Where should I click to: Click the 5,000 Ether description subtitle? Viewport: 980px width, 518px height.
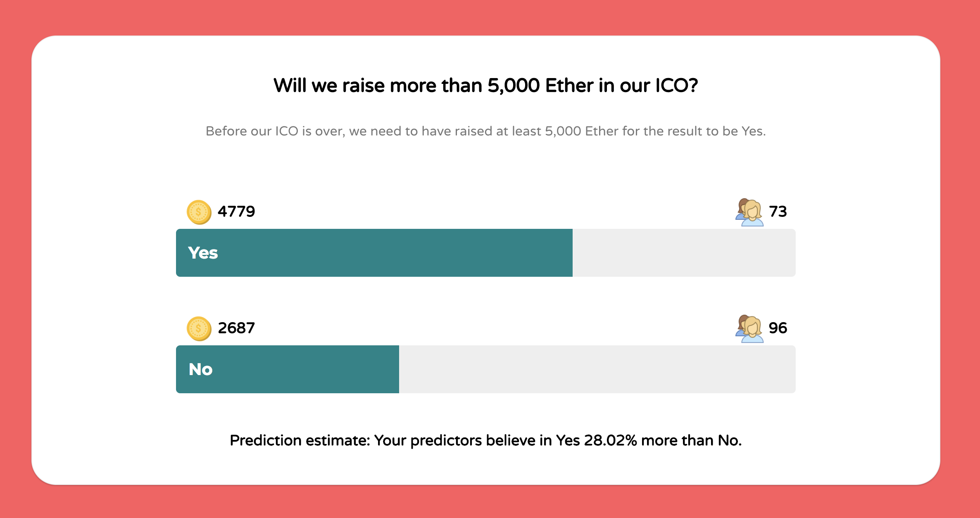[x=485, y=131]
